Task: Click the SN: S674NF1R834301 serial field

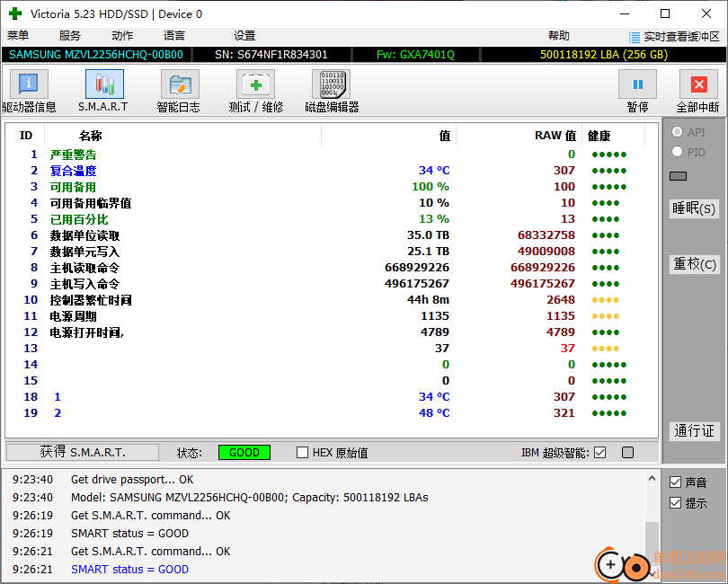Action: pyautogui.click(x=271, y=55)
